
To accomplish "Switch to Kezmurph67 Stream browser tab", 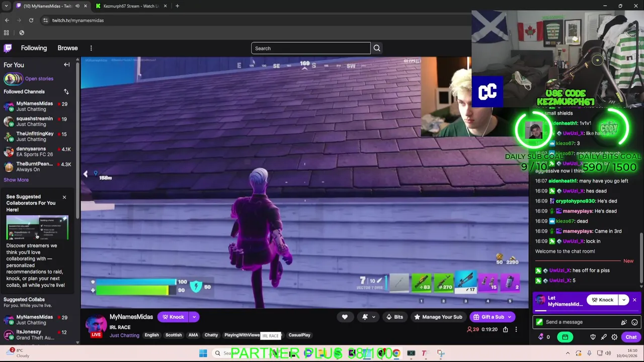I will click(131, 6).
